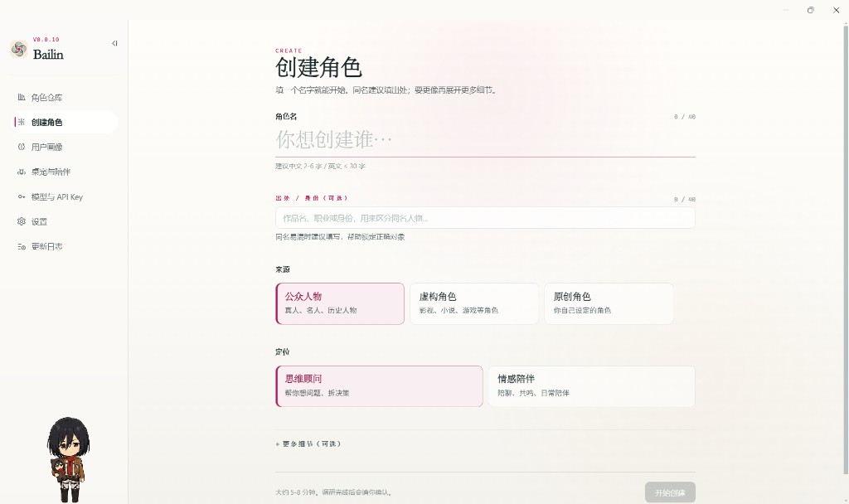Viewport: 849px width, 504px height.
Task: Click the Bailin swirl logo icon
Action: [19, 49]
